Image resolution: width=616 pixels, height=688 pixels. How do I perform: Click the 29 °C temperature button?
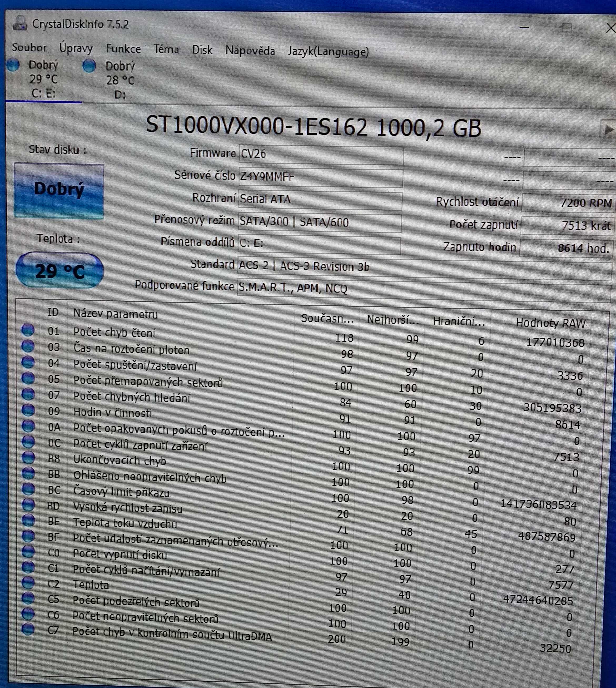pyautogui.click(x=59, y=270)
